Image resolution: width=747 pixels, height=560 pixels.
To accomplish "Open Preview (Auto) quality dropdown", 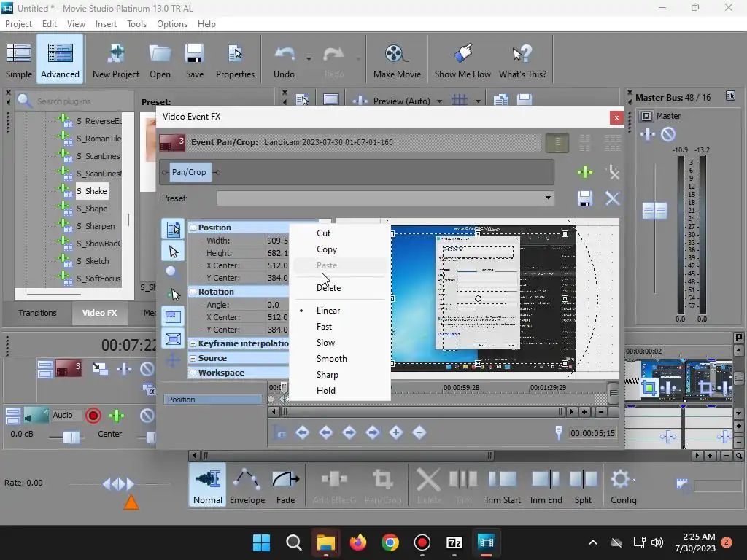I will coord(439,101).
